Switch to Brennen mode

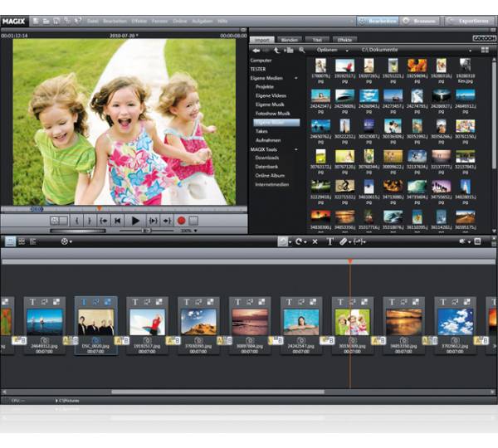coord(418,19)
